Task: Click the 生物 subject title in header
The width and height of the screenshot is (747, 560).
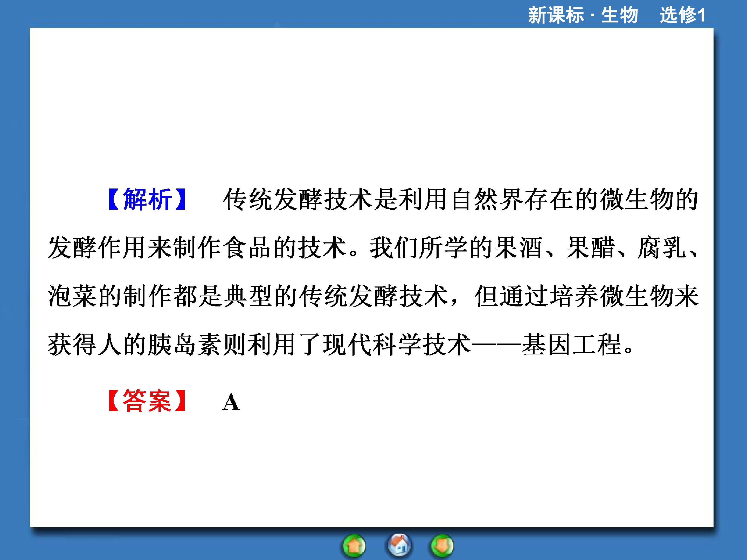Action: click(620, 15)
